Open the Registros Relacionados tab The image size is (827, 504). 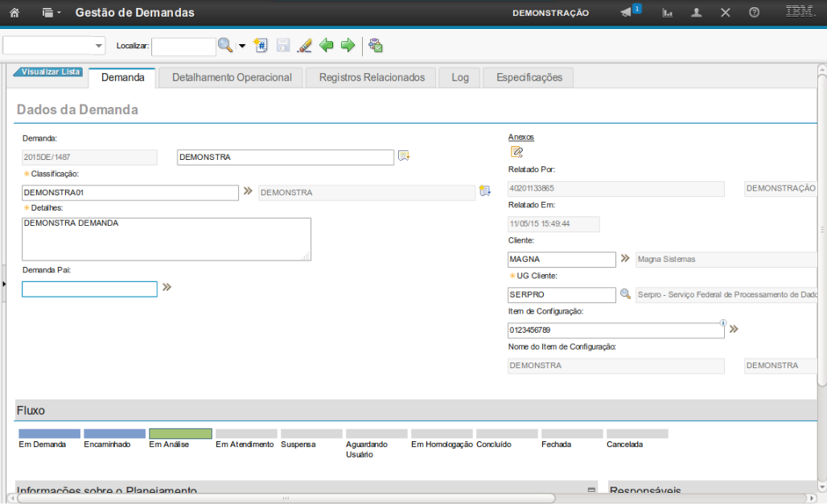[x=372, y=77]
